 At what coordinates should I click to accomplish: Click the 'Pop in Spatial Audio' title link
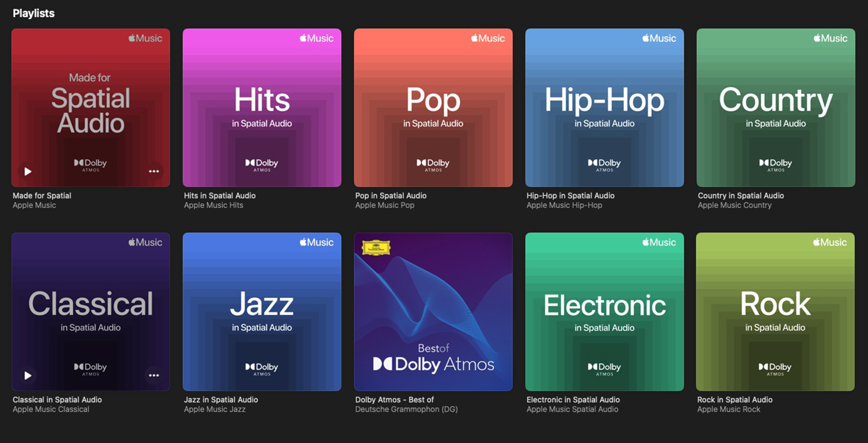tap(391, 195)
